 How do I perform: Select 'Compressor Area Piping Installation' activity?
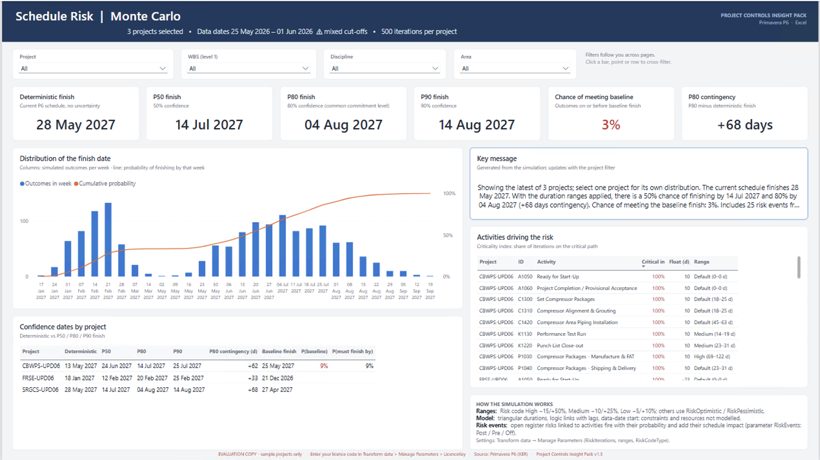pyautogui.click(x=608, y=323)
